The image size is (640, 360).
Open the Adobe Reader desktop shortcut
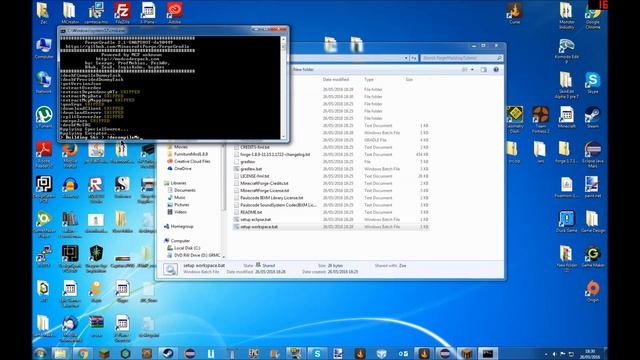click(44, 154)
